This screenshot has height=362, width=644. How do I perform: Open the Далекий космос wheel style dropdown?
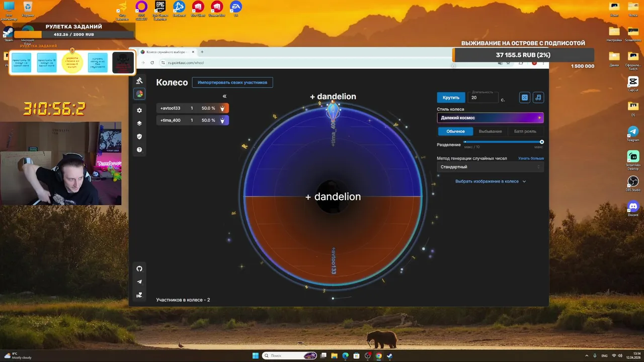[490, 118]
